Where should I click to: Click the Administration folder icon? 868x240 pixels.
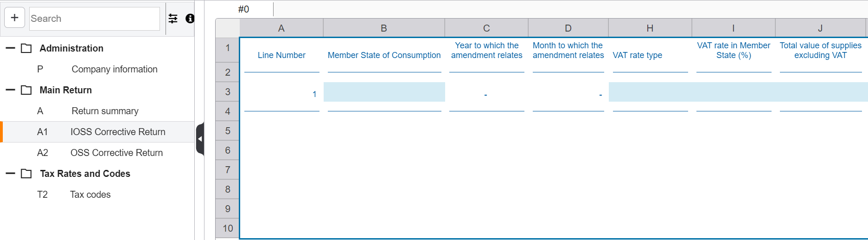[26, 48]
